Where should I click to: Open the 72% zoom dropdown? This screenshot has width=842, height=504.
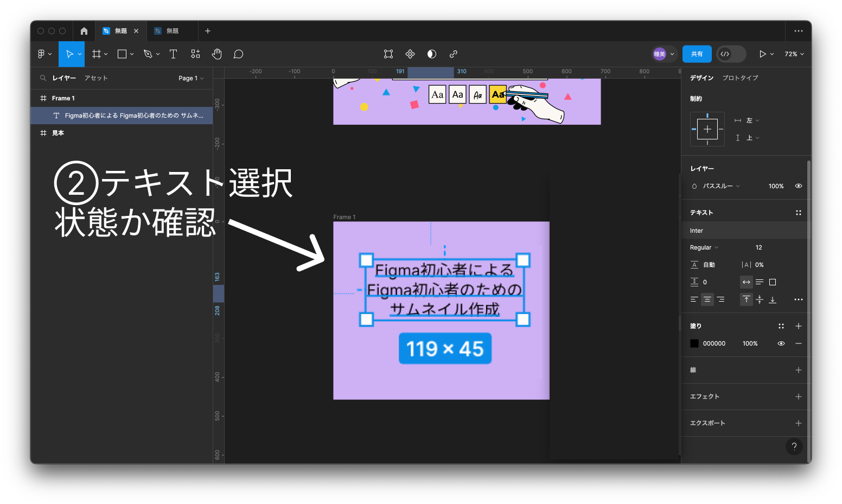794,54
